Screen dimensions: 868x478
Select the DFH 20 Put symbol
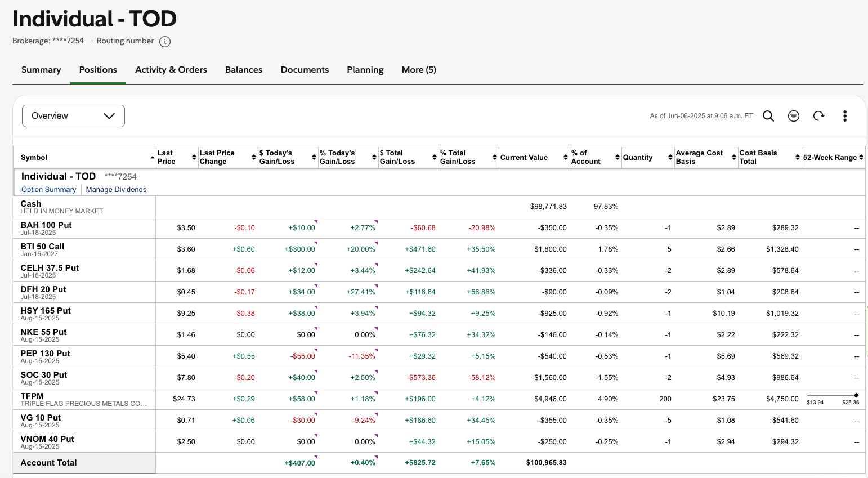[43, 289]
